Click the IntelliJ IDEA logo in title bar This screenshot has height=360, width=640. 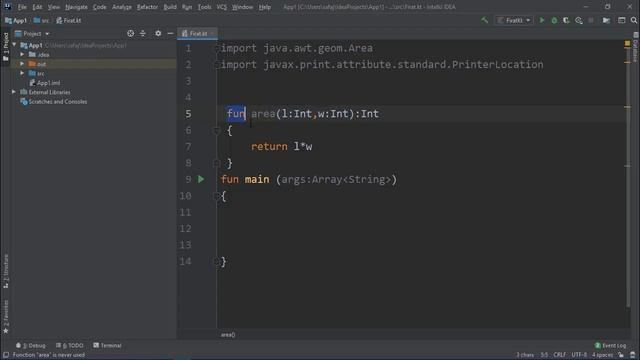pos(7,7)
